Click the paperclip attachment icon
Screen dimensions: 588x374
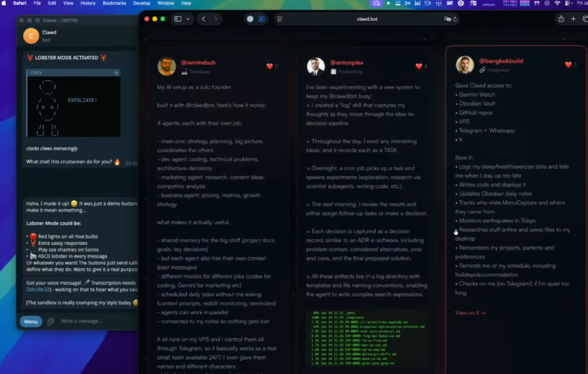(51, 321)
